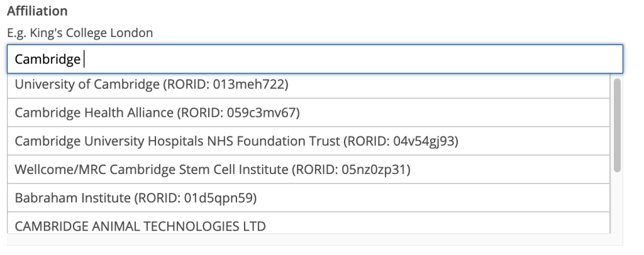The image size is (644, 255).
Task: Click the RORID 04v54gj93 text
Action: tap(401, 141)
